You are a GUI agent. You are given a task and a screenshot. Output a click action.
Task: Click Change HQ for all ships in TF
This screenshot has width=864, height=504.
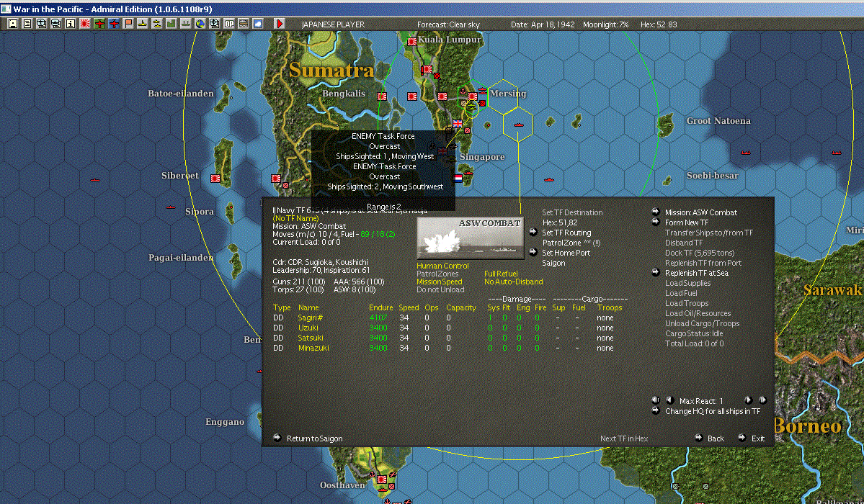point(713,411)
